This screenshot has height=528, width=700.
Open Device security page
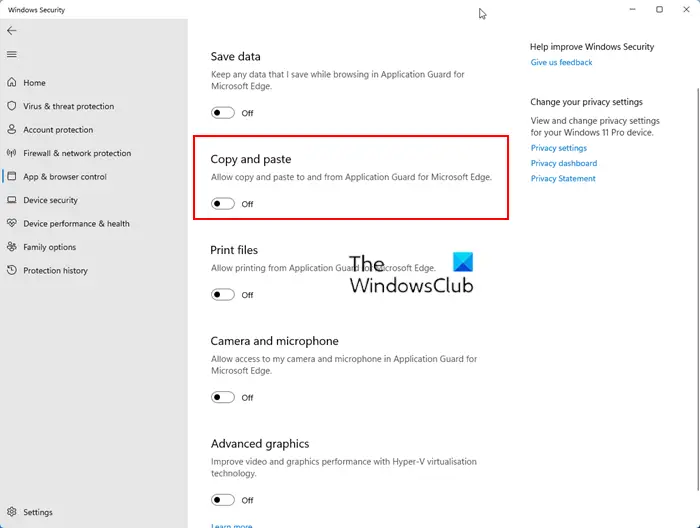(x=94, y=200)
